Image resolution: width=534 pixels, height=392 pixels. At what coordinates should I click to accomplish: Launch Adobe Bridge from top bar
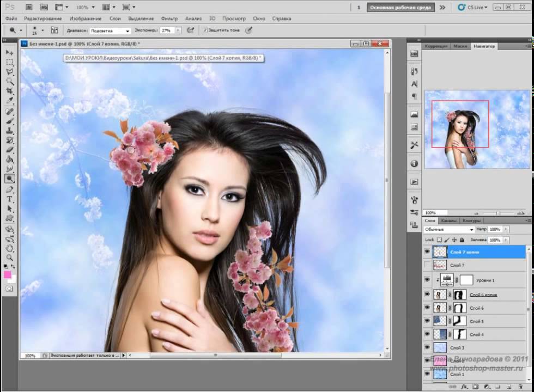[28, 8]
